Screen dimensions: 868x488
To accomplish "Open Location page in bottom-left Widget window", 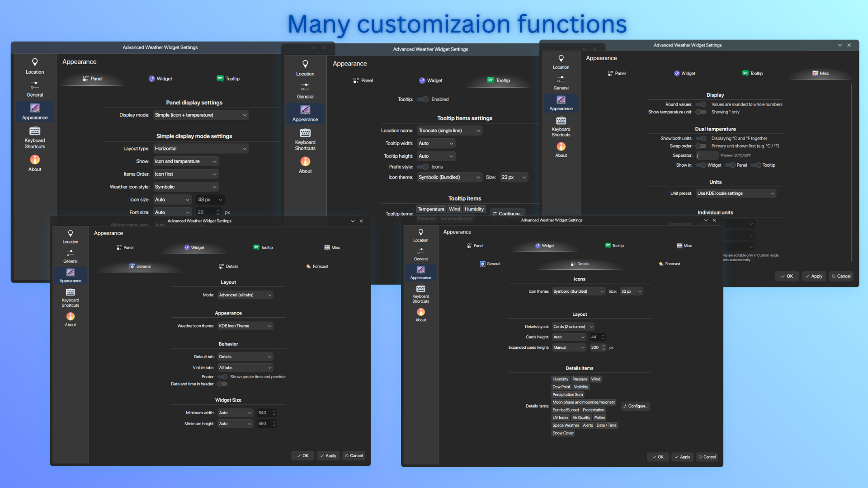I will 70,236.
